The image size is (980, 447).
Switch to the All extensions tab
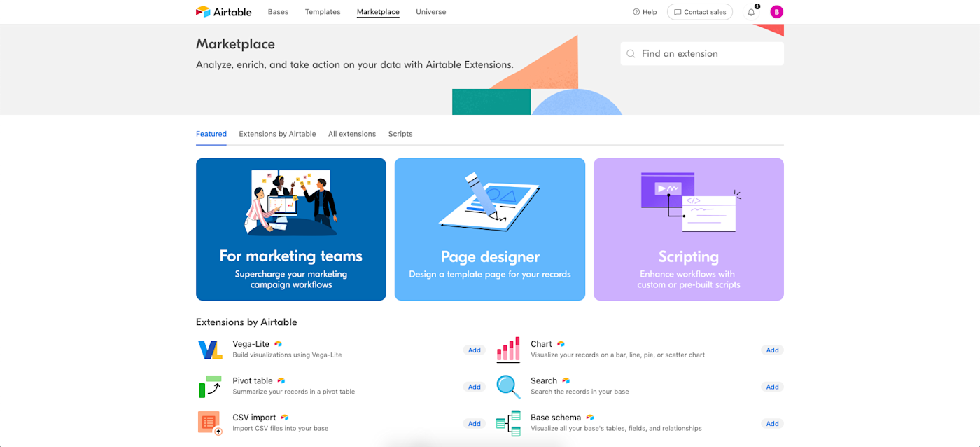(352, 134)
